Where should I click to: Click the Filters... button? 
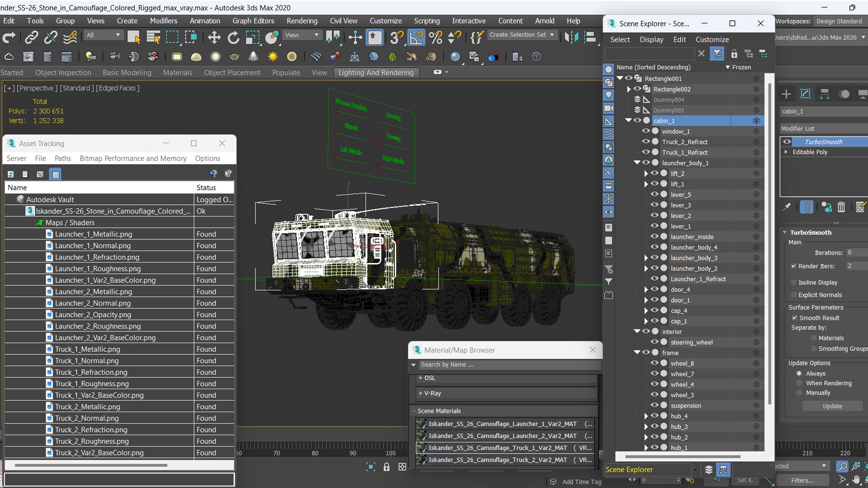coord(802,480)
